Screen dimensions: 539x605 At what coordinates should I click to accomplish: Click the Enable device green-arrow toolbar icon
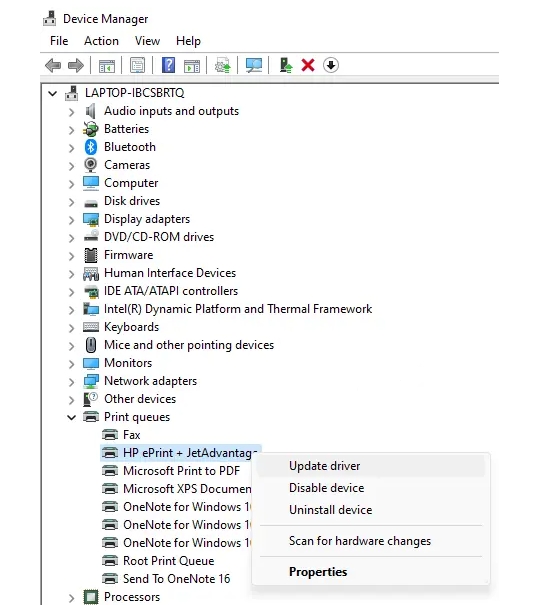(286, 65)
